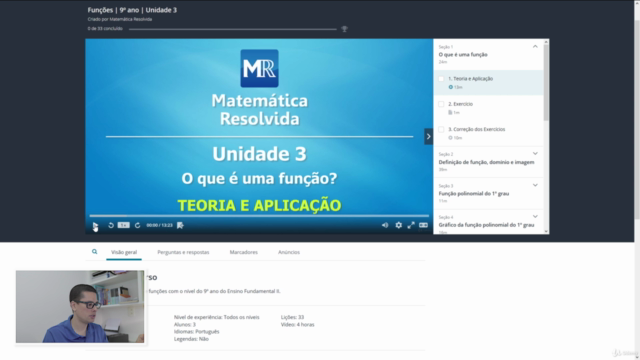Open Perguntas e respostas tab
This screenshot has width=640, height=360.
(x=183, y=252)
